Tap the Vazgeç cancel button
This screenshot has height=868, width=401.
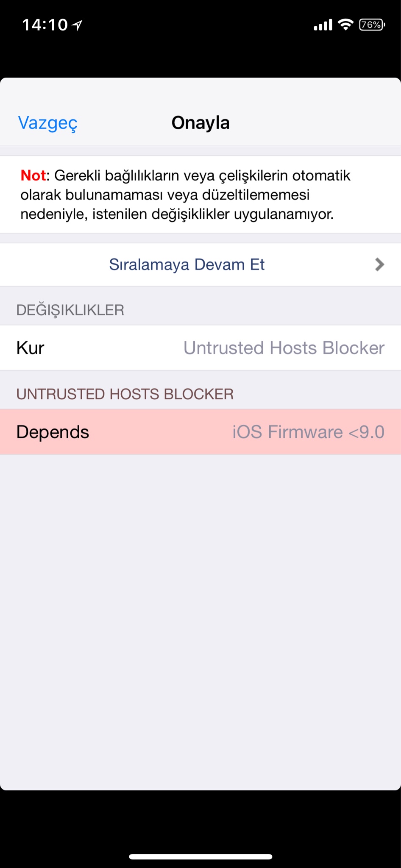pyautogui.click(x=47, y=123)
